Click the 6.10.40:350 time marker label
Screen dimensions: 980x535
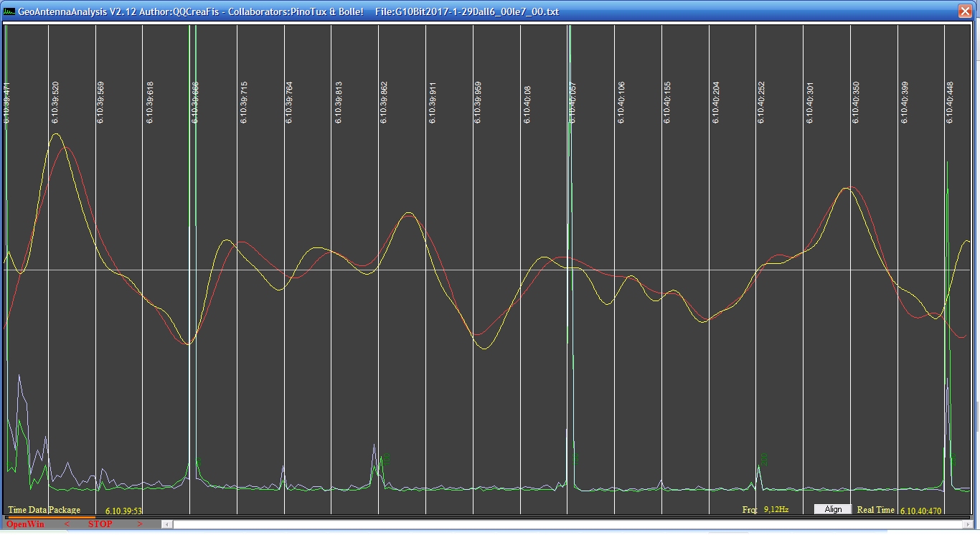(856, 103)
